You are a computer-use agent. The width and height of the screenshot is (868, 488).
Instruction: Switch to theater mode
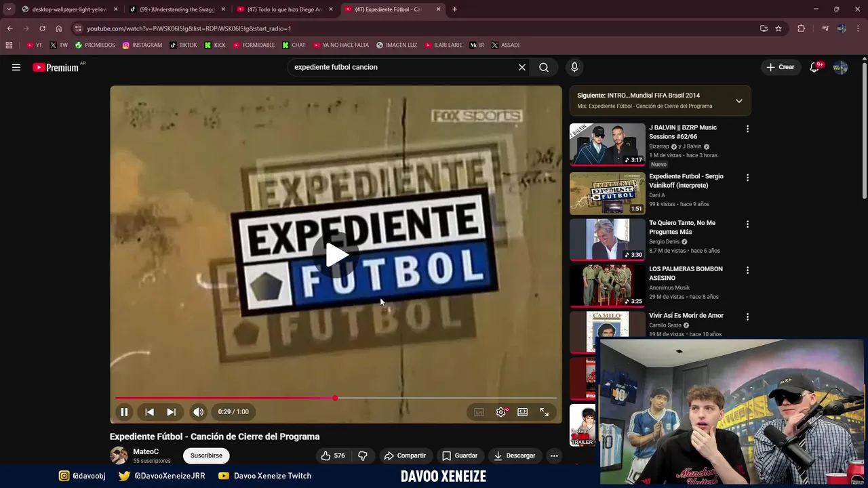click(523, 411)
